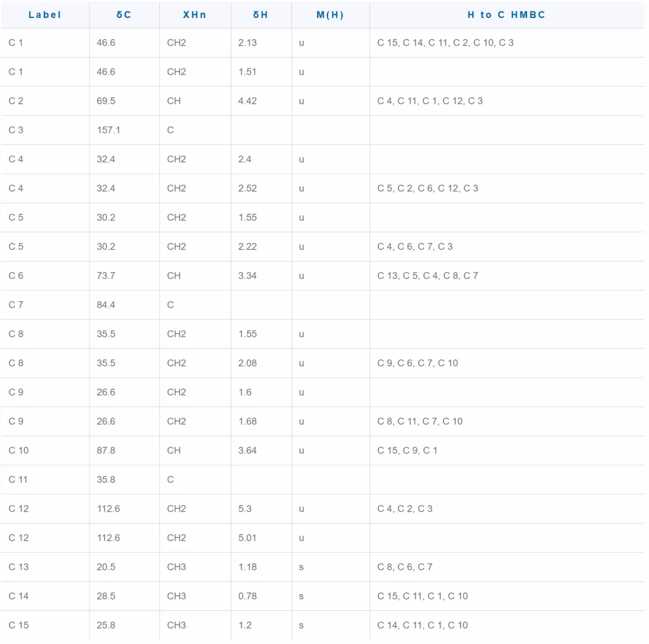Click the 157.1 chemical shift value
649x644 pixels.
[x=108, y=130]
